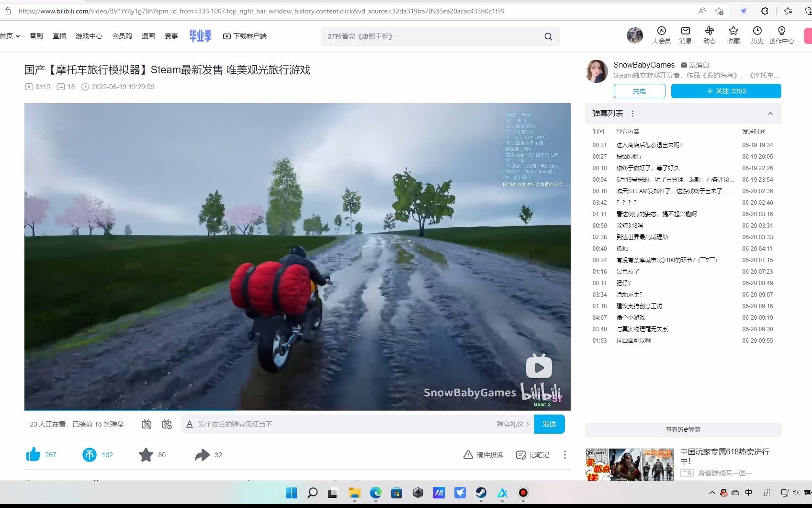
Task: Open the 赛事 nav item
Action: [171, 36]
